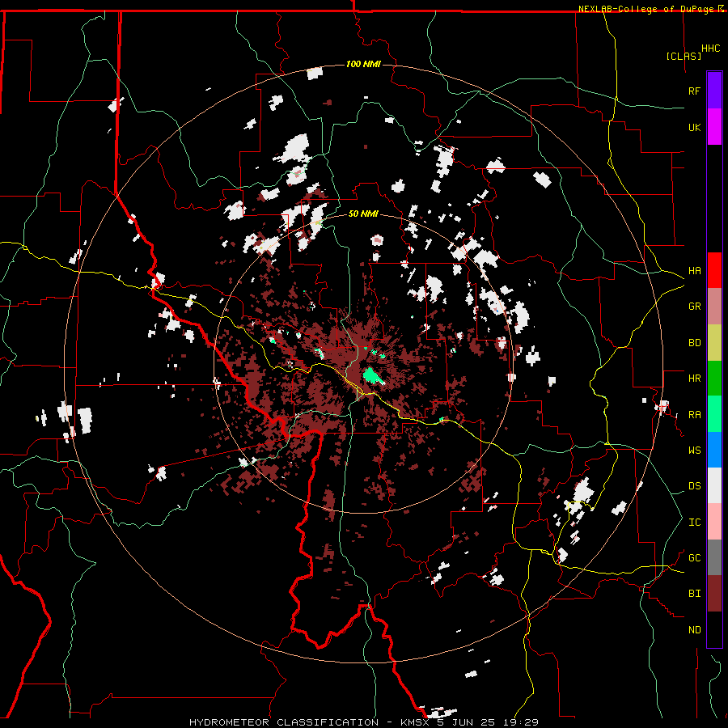Click the BD legend label
728x728 pixels.
694,343
